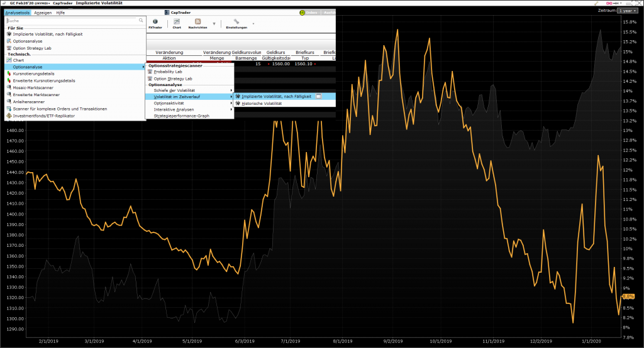Image resolution: width=644 pixels, height=348 pixels.
Task: Focus the Suche search field
Action: click(x=72, y=21)
